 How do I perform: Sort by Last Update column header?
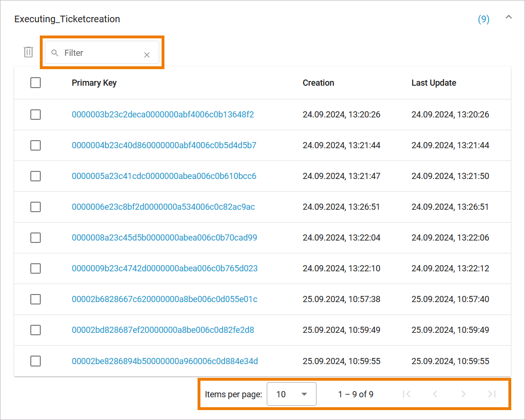coord(434,83)
